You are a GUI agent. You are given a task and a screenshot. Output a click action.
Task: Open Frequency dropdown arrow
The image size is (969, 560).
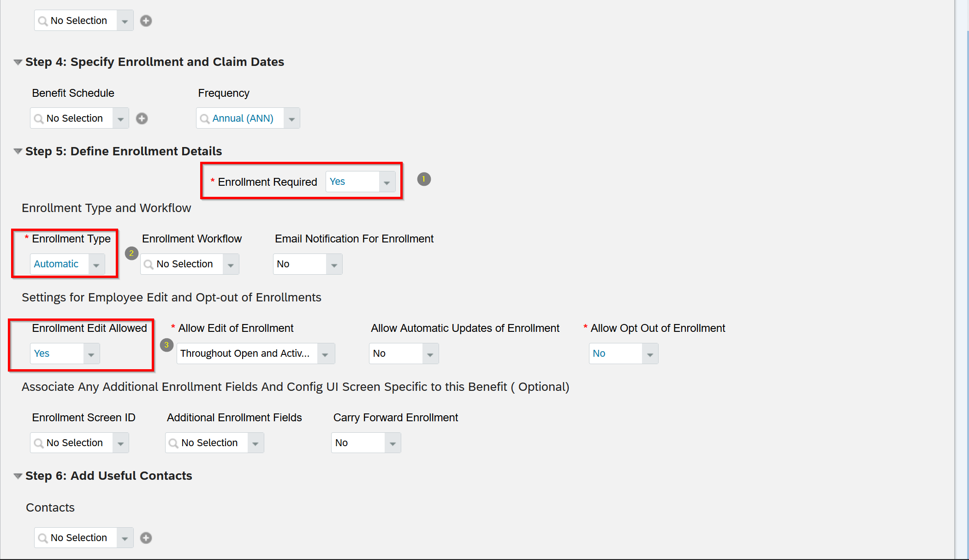coord(291,118)
